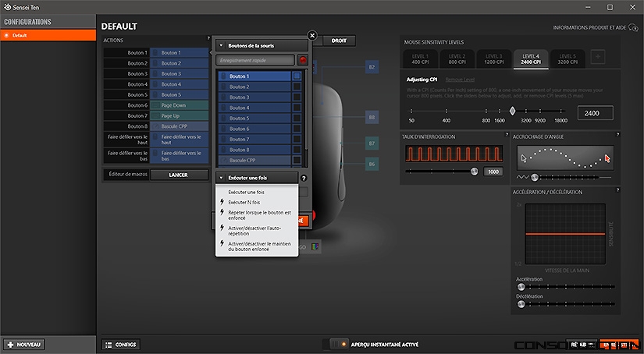Open Bouton 8 Bascule CPP assignment
The height and width of the screenshot is (354, 644).
(x=179, y=126)
